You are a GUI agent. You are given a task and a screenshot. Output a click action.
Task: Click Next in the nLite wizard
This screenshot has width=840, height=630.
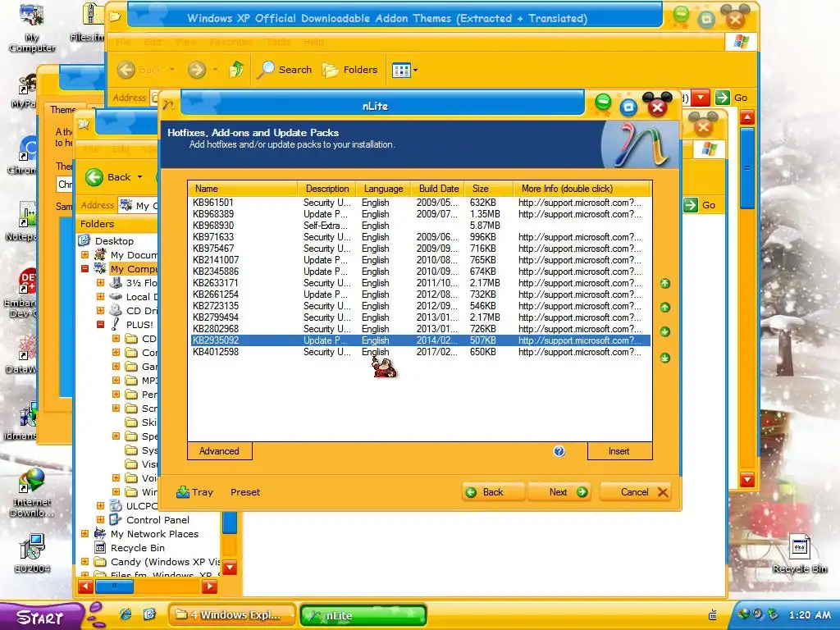[x=559, y=492]
